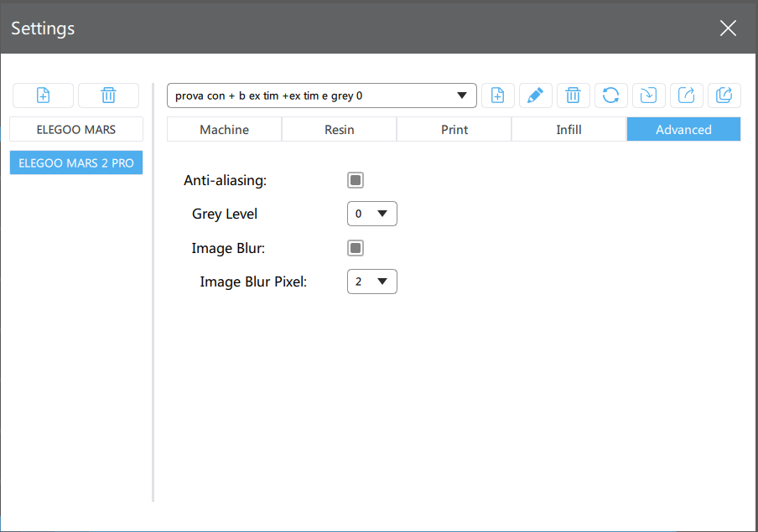Choose the ELEGOO MARS 2 PRO printer
This screenshot has width=758, height=532.
[76, 163]
